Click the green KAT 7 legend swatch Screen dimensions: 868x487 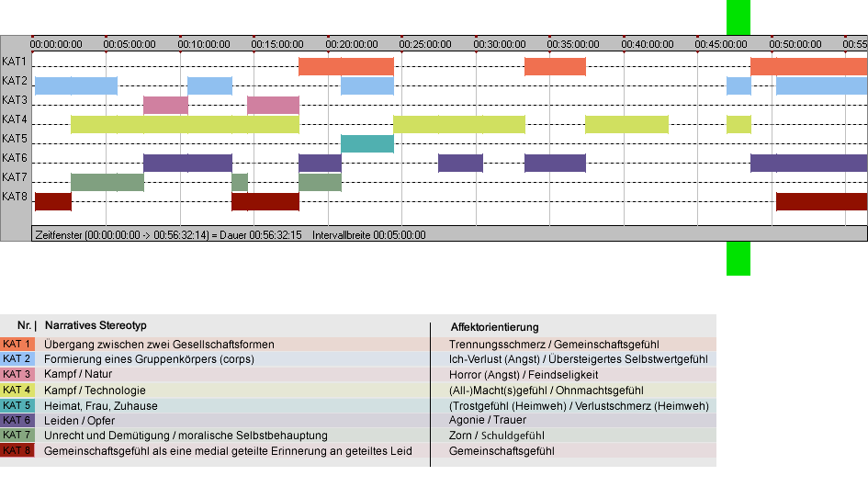(17, 436)
